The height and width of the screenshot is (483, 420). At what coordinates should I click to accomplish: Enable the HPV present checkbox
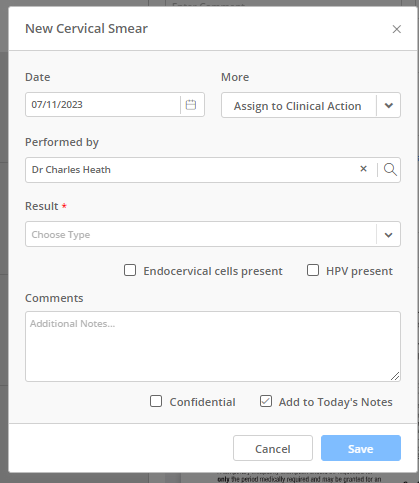click(x=313, y=270)
